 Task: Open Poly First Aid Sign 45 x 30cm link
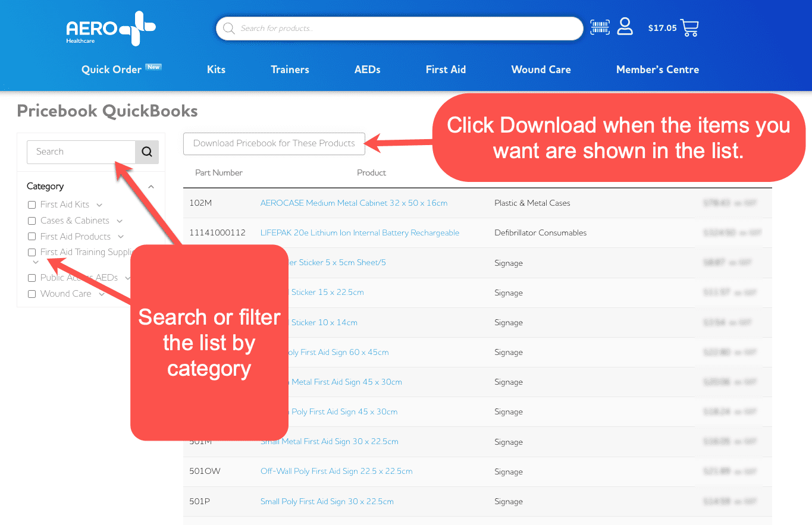[x=343, y=411]
